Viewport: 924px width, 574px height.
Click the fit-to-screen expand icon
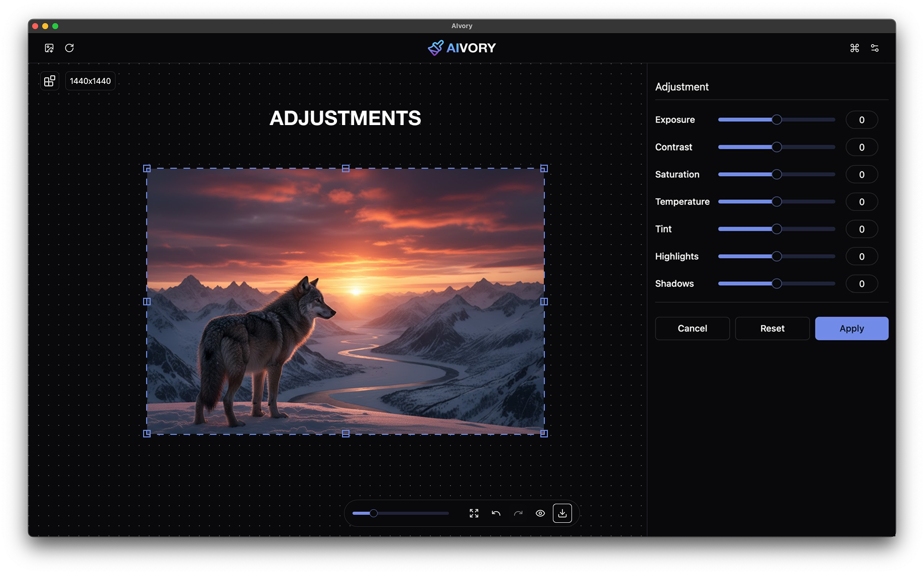(473, 513)
